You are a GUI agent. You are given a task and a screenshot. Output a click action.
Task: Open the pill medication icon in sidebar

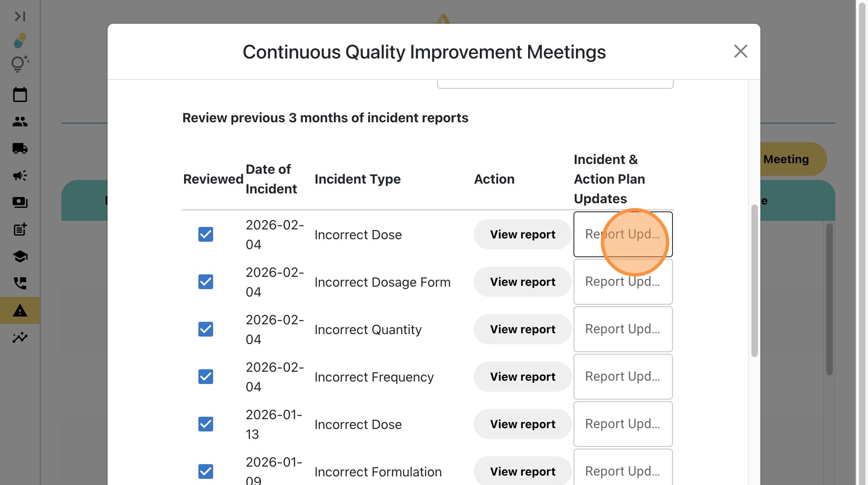[x=20, y=40]
